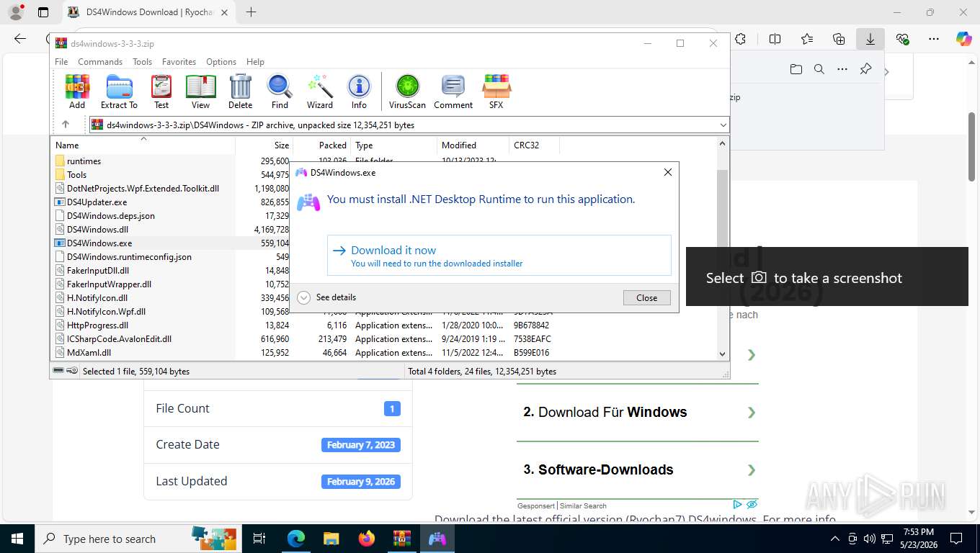The height and width of the screenshot is (553, 980).
Task: Pin the downloads panel
Action: 865,69
